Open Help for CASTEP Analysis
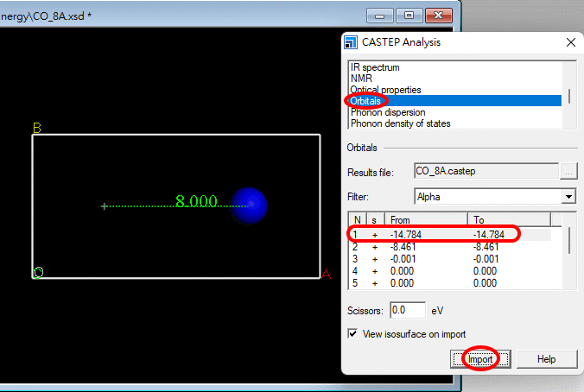The width and height of the screenshot is (584, 392). tap(546, 358)
